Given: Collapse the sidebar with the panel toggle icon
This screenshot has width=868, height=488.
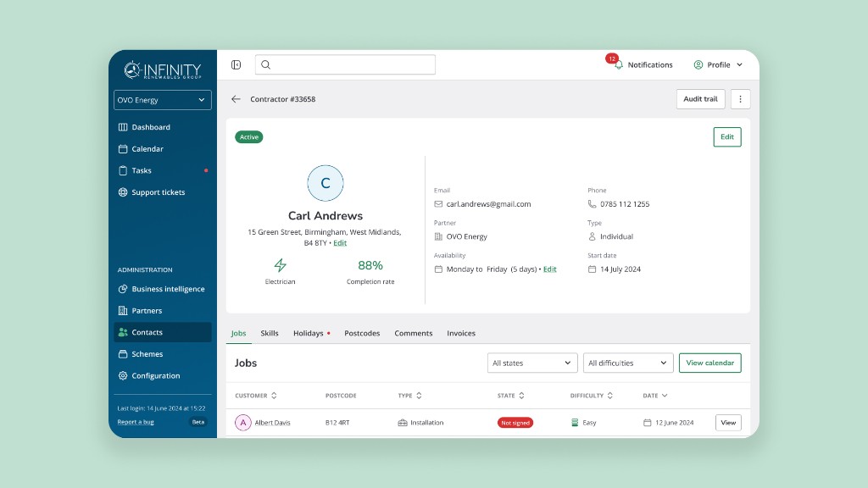Looking at the screenshot, I should (x=236, y=64).
